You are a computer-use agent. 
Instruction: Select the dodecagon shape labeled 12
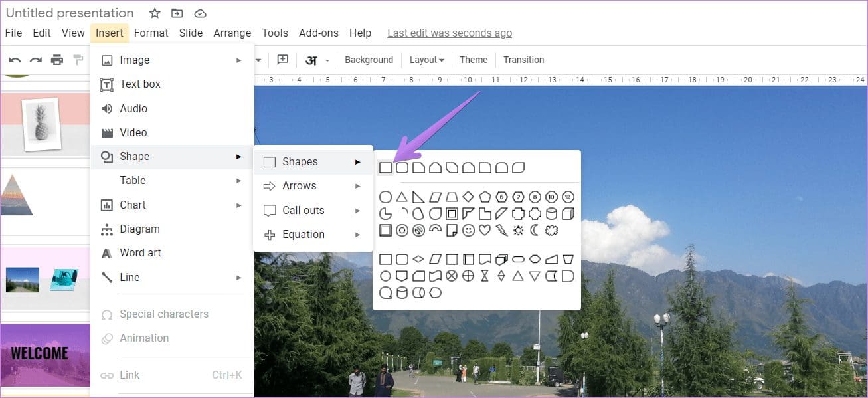coord(568,197)
